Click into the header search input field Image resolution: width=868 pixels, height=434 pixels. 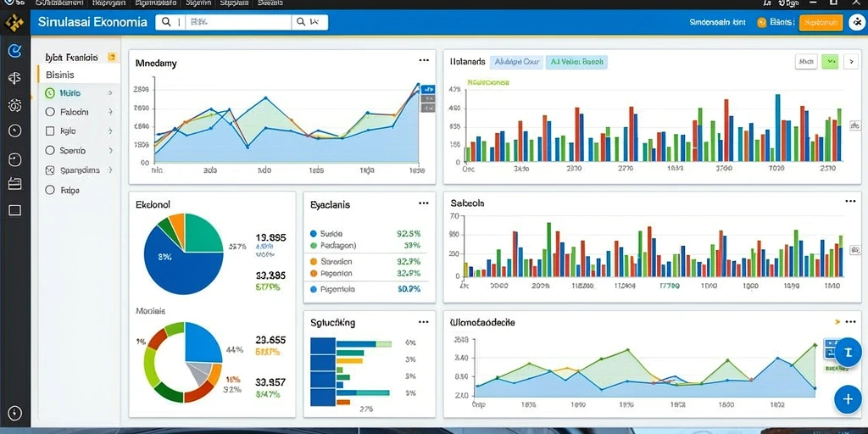[238, 22]
